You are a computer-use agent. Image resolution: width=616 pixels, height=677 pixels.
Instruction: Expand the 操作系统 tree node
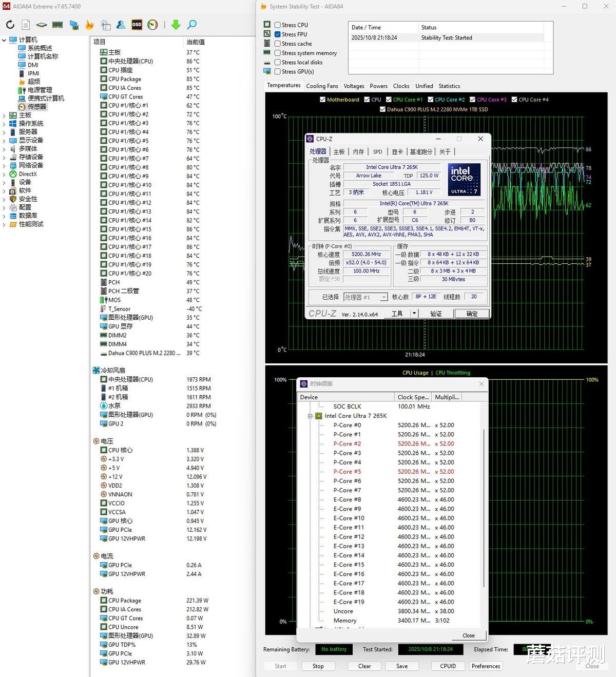click(4, 124)
